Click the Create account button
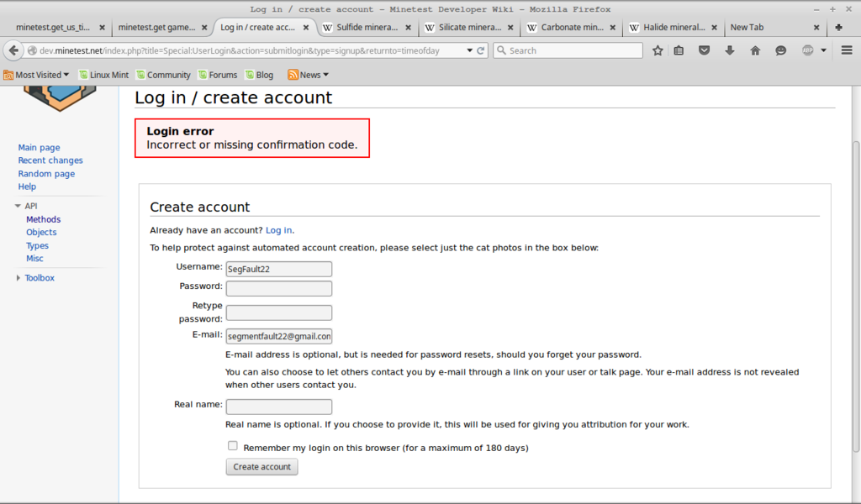861x504 pixels. 261,467
